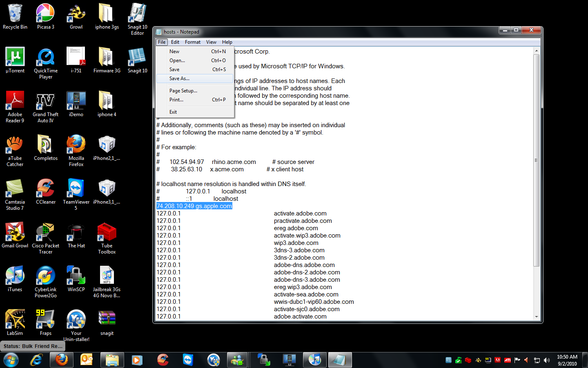The height and width of the screenshot is (368, 588).
Task: Open the View menu in Notepad
Action: tap(211, 42)
